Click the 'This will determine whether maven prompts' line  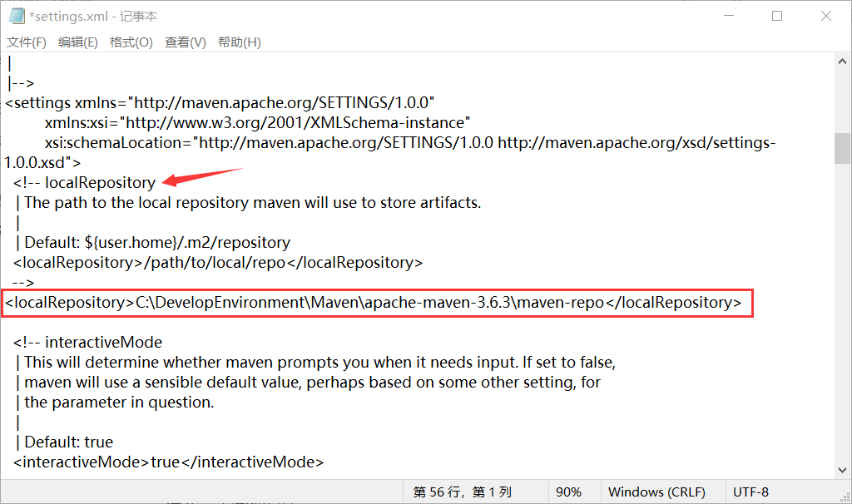(315, 363)
